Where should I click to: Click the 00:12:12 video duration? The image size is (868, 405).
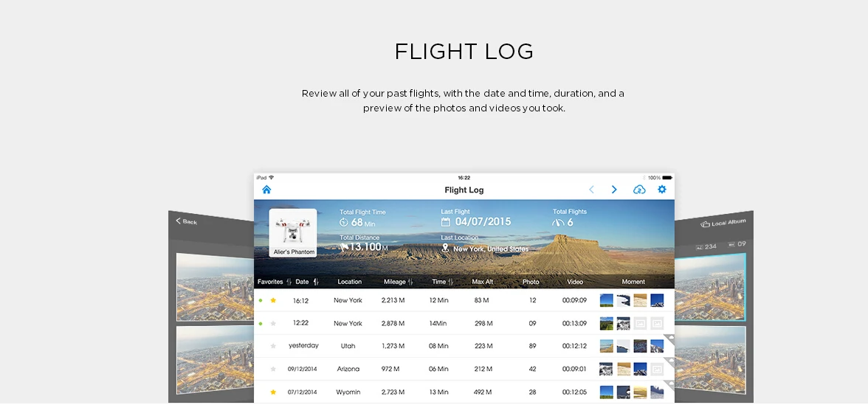point(574,346)
